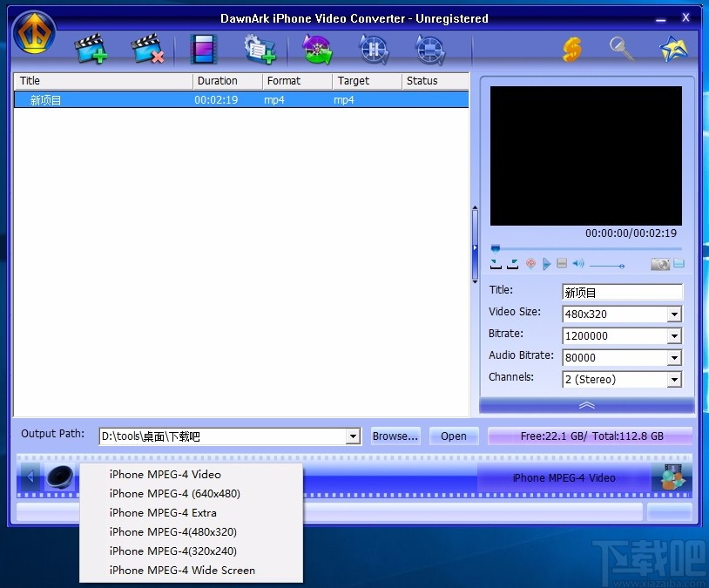Image resolution: width=709 pixels, height=588 pixels.
Task: Play the video preview
Action: click(x=547, y=264)
